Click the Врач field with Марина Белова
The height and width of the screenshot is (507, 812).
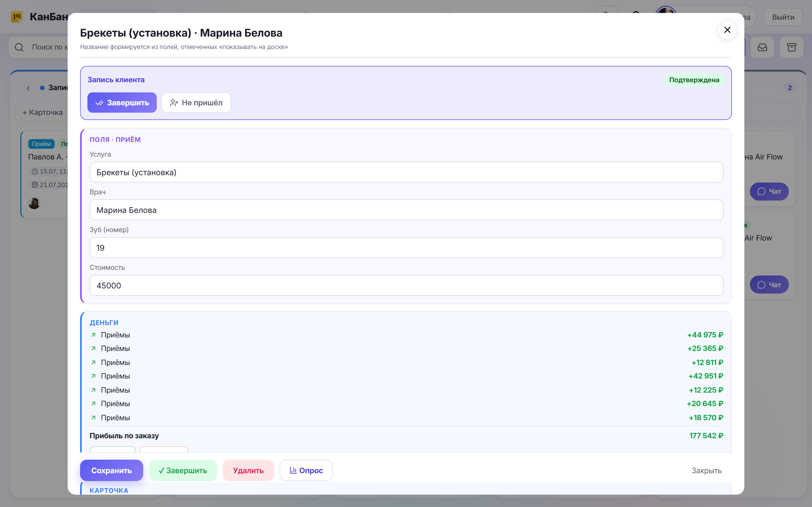point(406,210)
